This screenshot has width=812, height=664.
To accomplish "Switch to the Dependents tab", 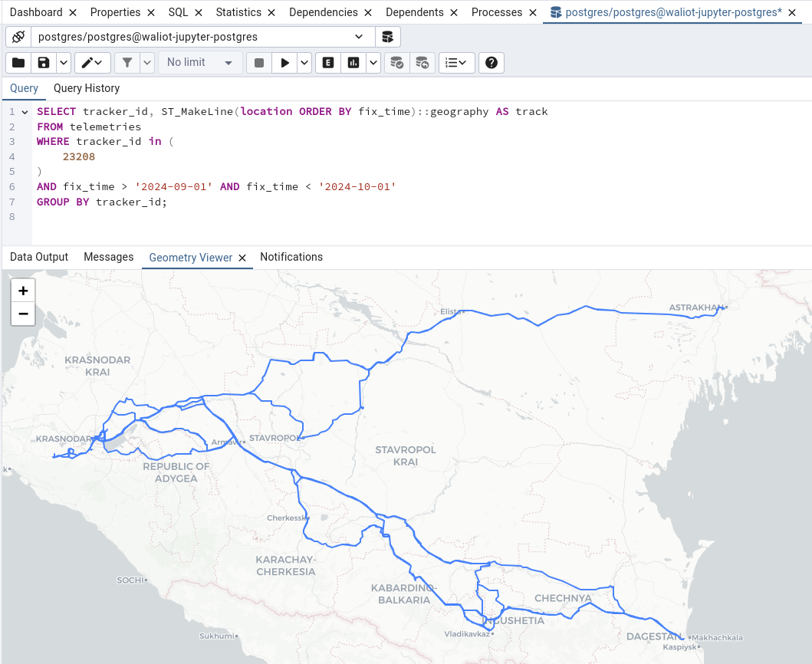I will click(415, 12).
